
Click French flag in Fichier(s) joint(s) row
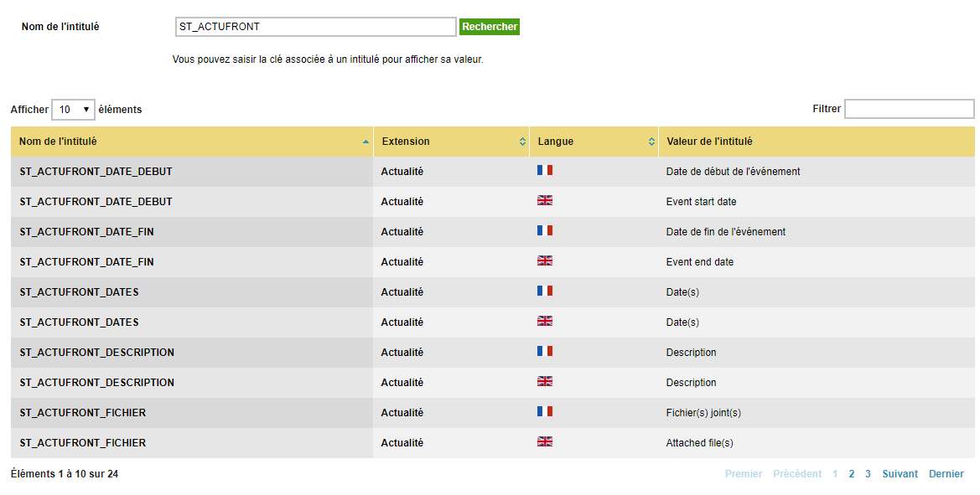(x=544, y=411)
